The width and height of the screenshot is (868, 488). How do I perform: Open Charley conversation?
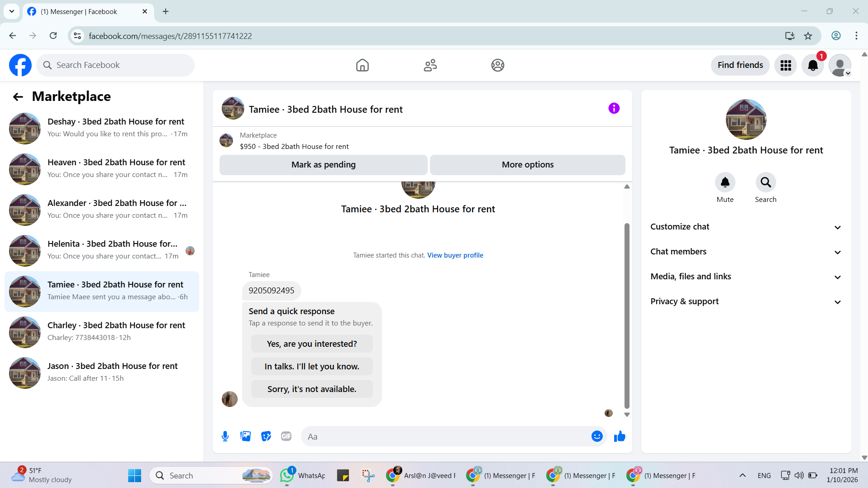(x=102, y=332)
